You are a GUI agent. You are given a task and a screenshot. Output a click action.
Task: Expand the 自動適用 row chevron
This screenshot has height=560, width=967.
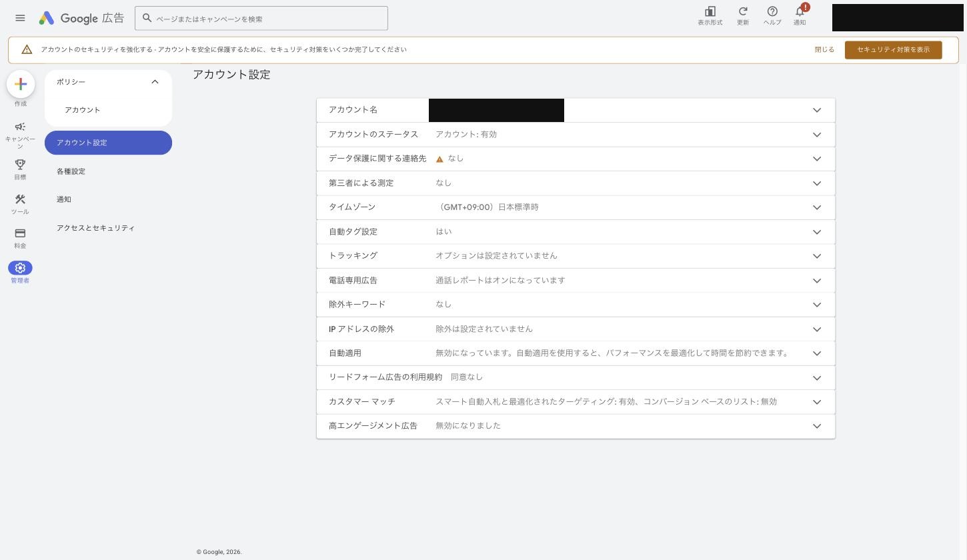(817, 353)
